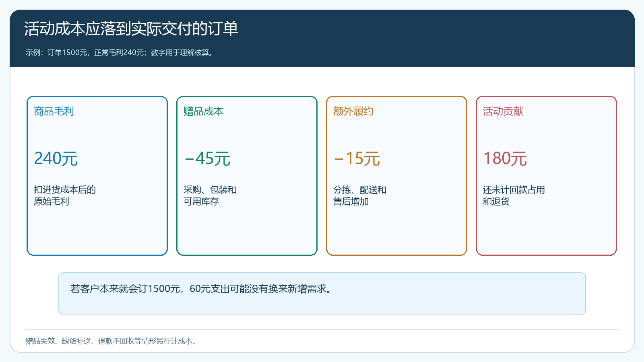Click the description 扣进货成本后的原始毛利
Image resolution: width=644 pixels, height=362 pixels.
[x=65, y=195]
